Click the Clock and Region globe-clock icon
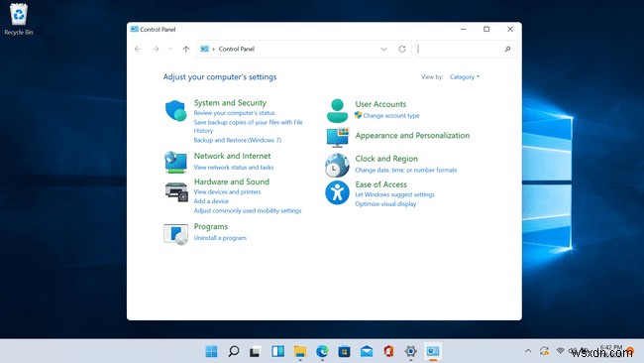The height and width of the screenshot is (363, 644). (337, 165)
